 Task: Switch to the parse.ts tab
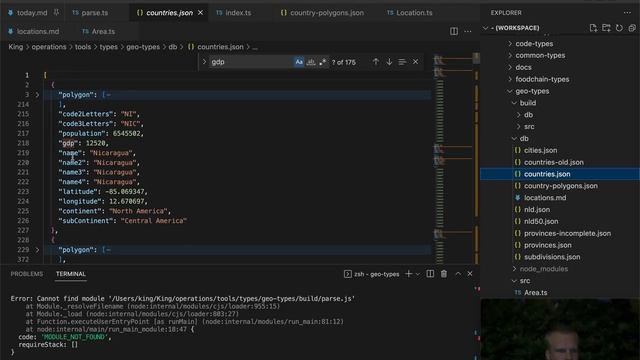95,13
